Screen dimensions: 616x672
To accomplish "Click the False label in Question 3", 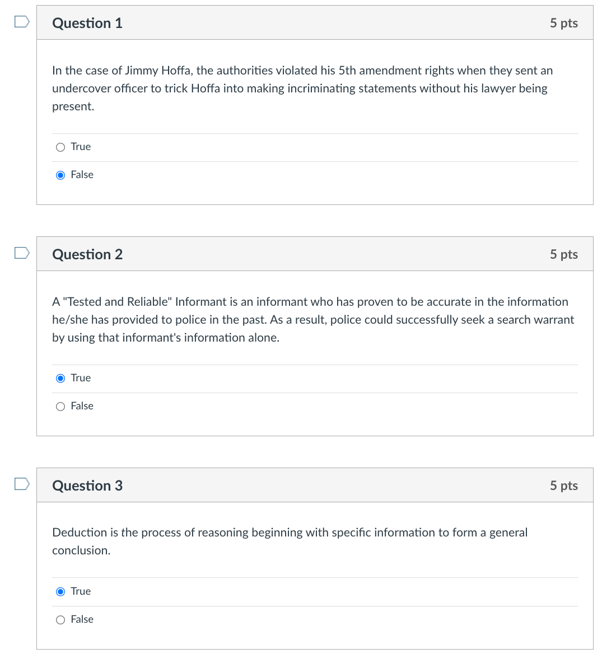I will [82, 619].
